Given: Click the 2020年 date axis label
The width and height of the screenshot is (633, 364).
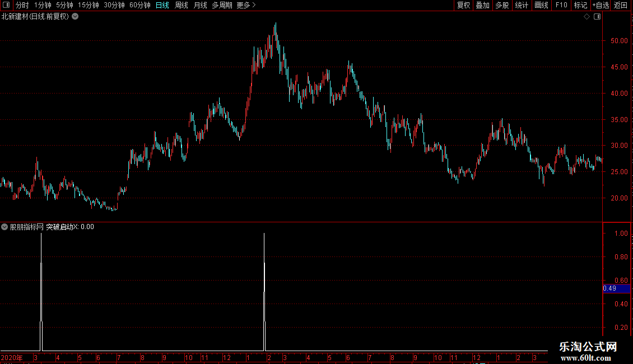Looking at the screenshot, I should pos(12,358).
